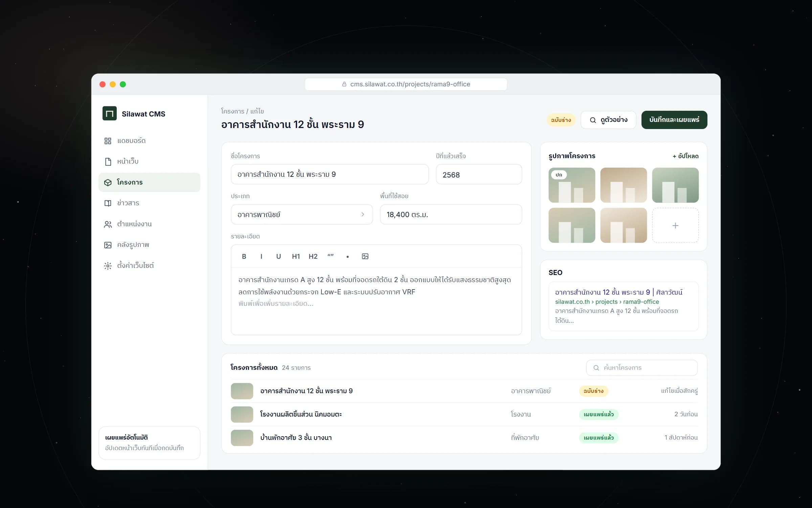Click the เผยแพร่อัตโนมัติ auto-publish card
The height and width of the screenshot is (508, 812).
[149, 443]
